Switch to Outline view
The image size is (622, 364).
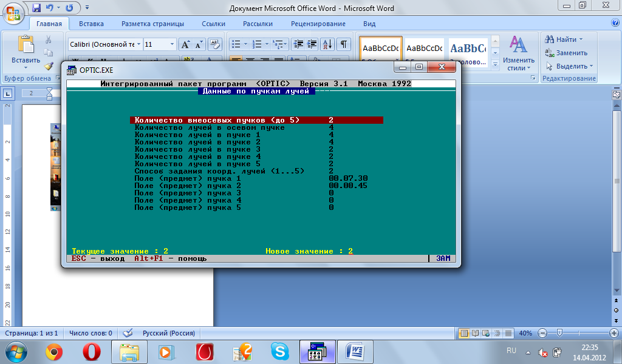(497, 333)
